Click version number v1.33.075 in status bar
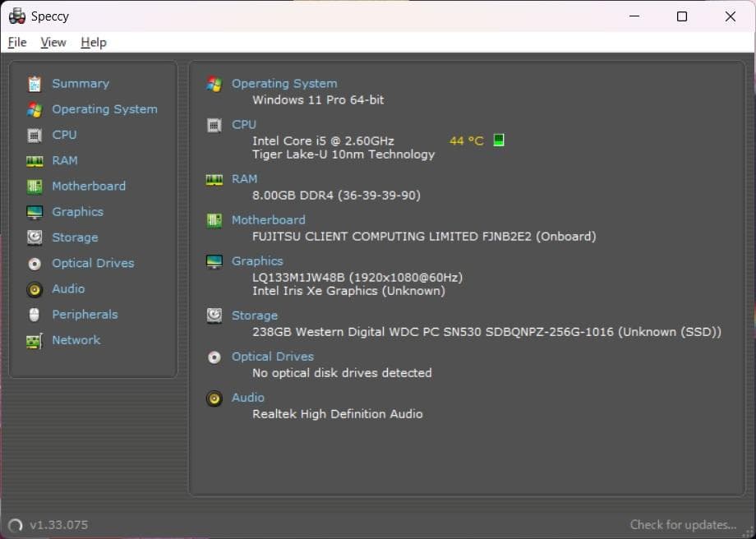756x539 pixels. click(59, 525)
